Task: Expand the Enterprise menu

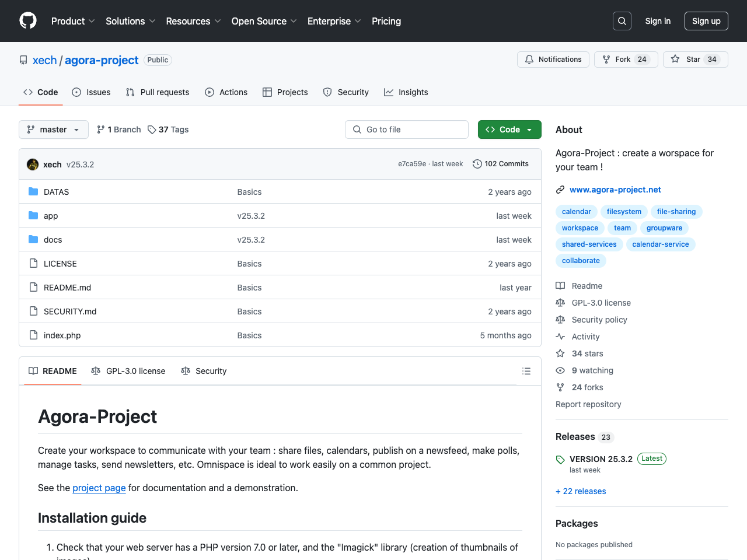Action: 334,21
